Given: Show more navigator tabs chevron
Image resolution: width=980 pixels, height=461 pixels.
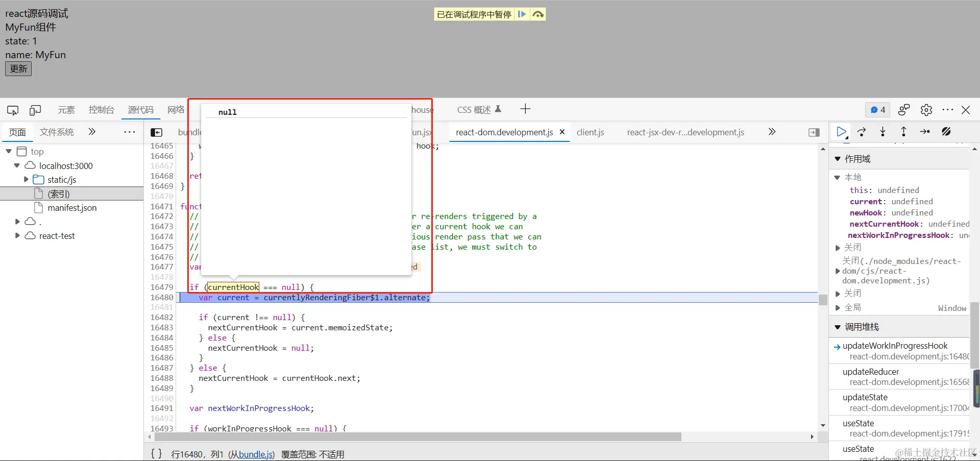Looking at the screenshot, I should pos(92,132).
